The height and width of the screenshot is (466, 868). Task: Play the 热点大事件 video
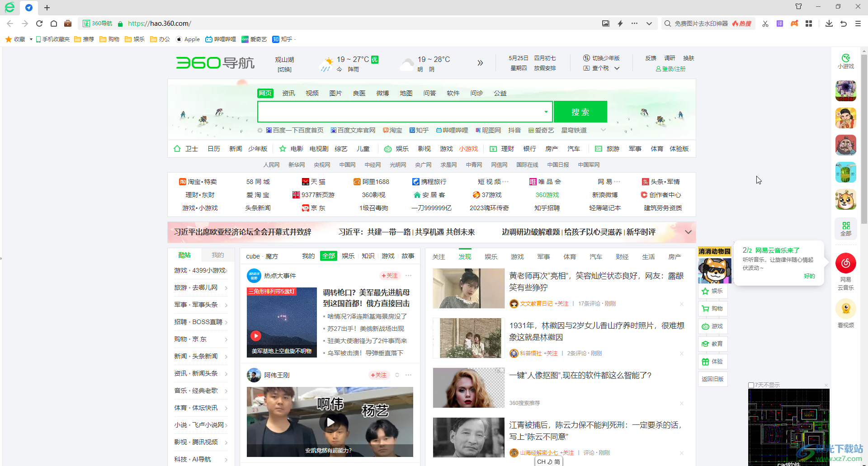point(256,336)
